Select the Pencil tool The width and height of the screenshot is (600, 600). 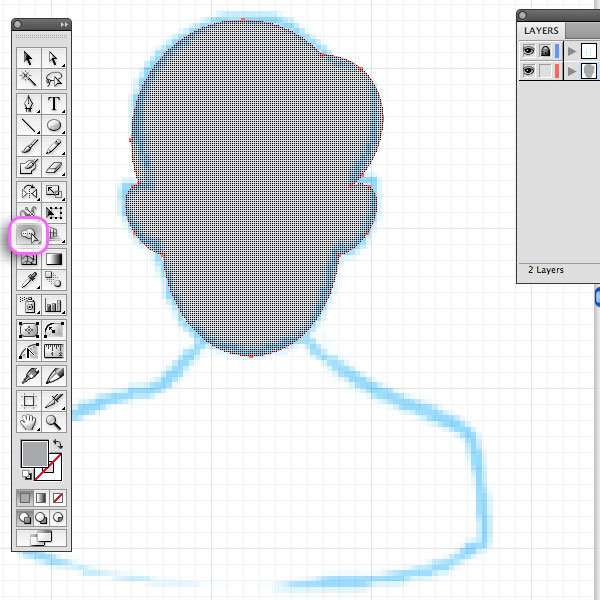click(54, 146)
